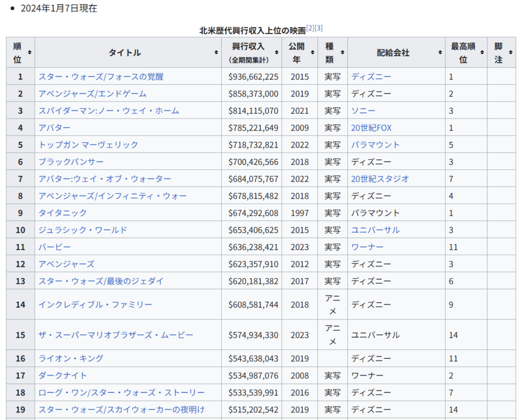Screen dimensions: 523x420
Task: Select the $674,292,608 revenue value
Action: tap(253, 213)
